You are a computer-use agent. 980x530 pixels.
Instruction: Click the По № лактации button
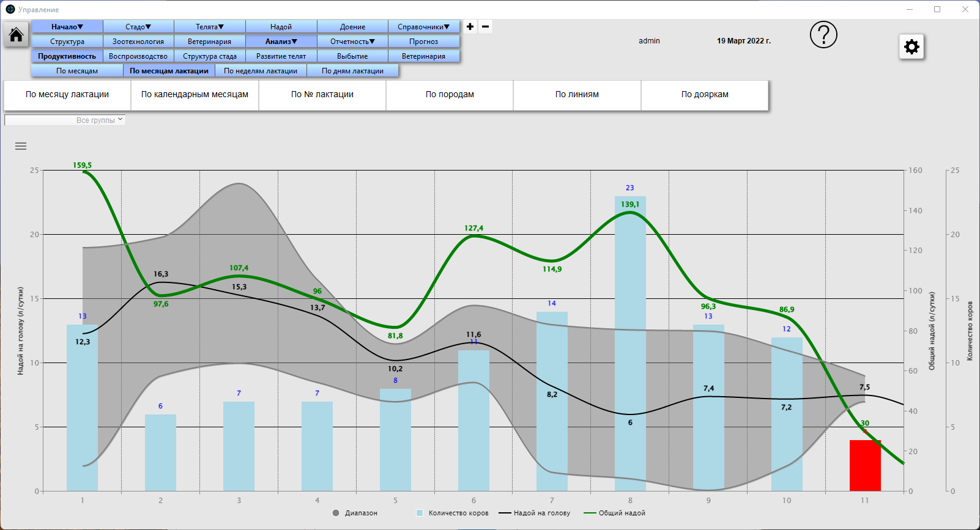click(322, 95)
